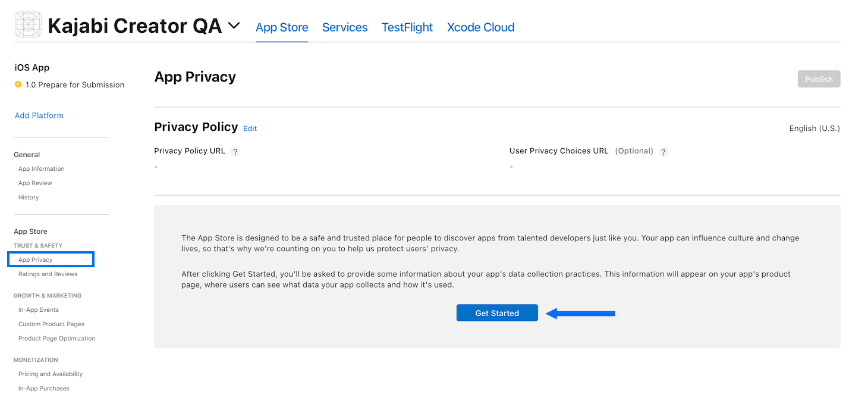868x397 pixels.
Task: Select Ratings and Reviews in the sidebar
Action: coord(48,274)
